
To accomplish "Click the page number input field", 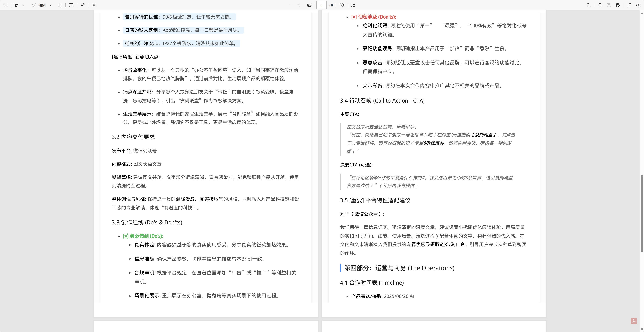I will click(x=321, y=5).
